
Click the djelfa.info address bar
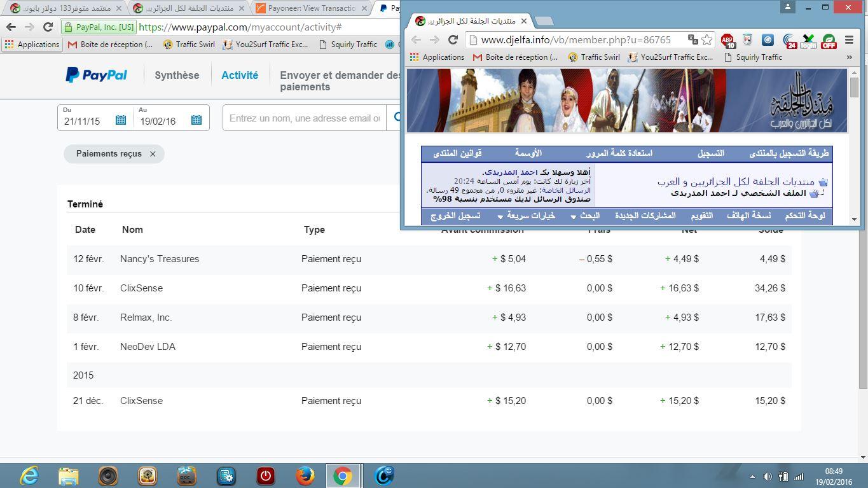coord(576,39)
